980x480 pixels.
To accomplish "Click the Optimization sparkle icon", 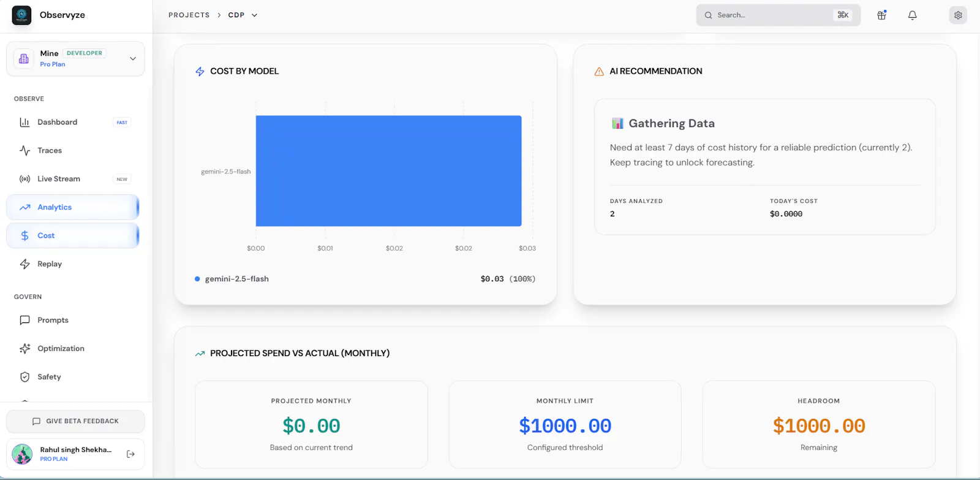I will point(24,348).
